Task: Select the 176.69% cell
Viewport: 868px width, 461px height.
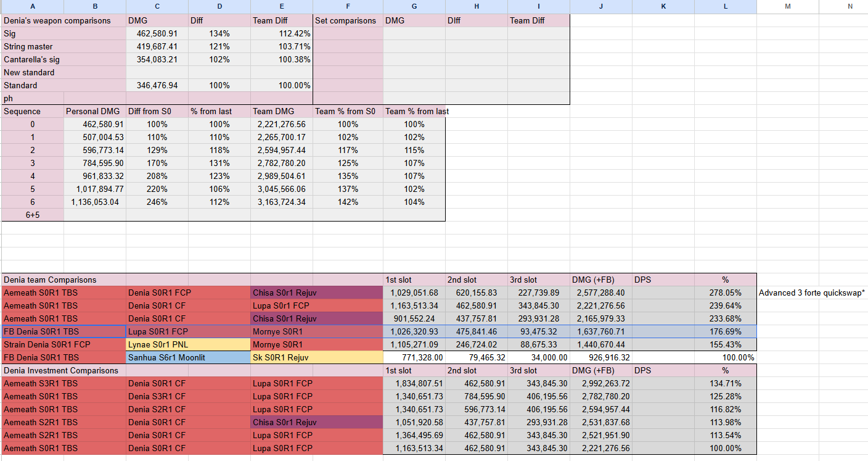Action: (726, 331)
